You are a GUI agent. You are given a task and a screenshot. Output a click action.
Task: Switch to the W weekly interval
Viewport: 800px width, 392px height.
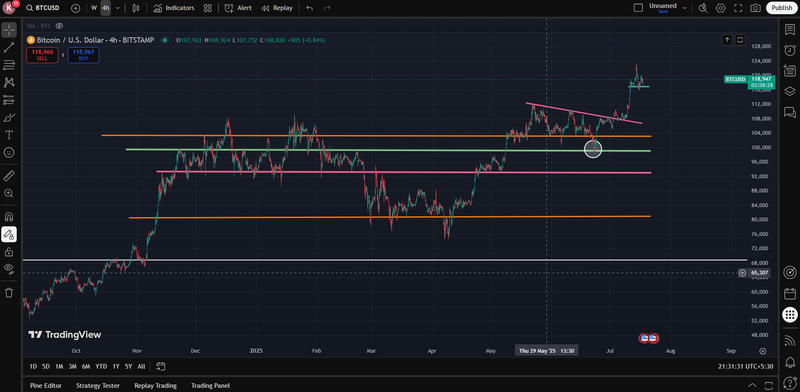point(94,8)
